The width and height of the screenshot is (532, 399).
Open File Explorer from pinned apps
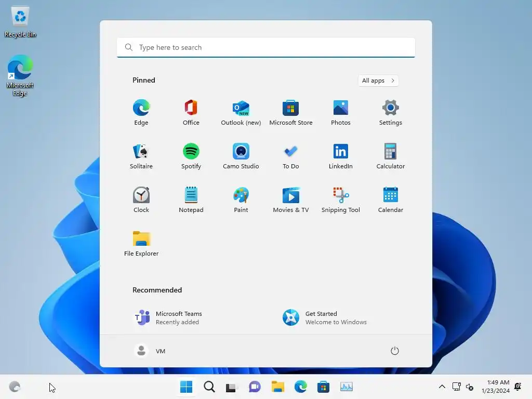click(x=141, y=244)
